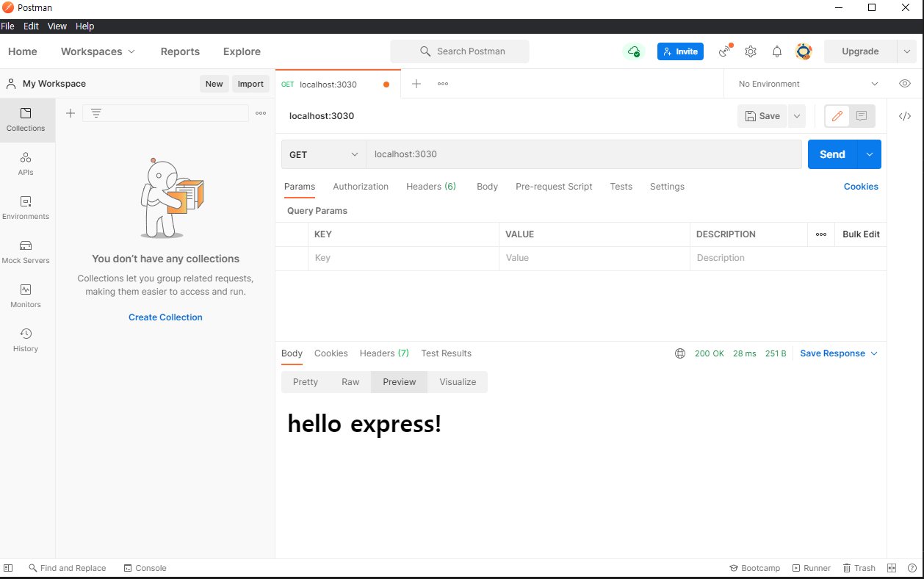This screenshot has width=924, height=579.
Task: Add a new request tab
Action: 416,84
